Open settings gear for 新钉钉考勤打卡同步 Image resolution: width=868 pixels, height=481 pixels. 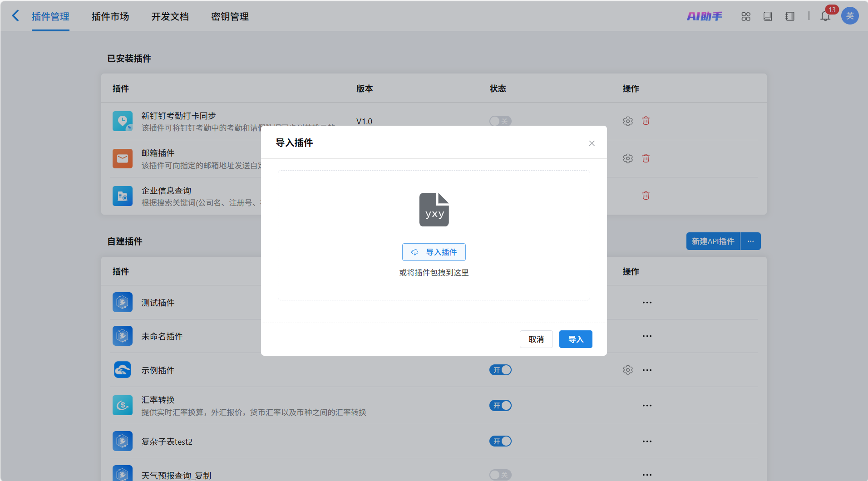coord(627,121)
